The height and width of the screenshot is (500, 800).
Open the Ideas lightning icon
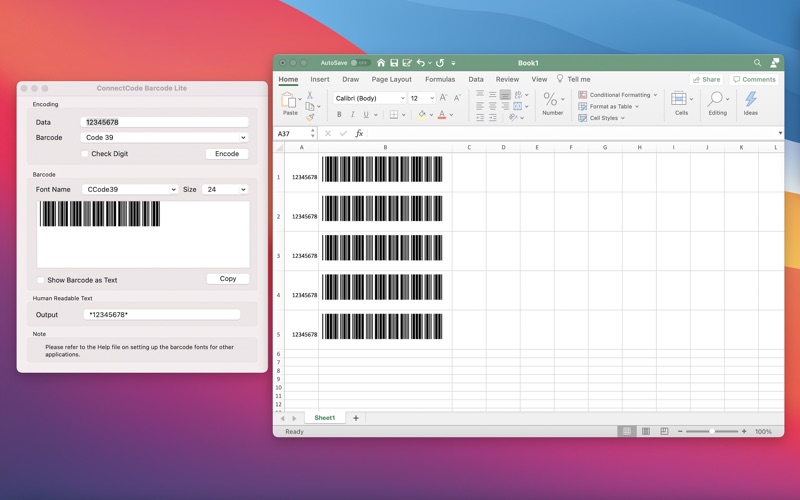coord(751,99)
